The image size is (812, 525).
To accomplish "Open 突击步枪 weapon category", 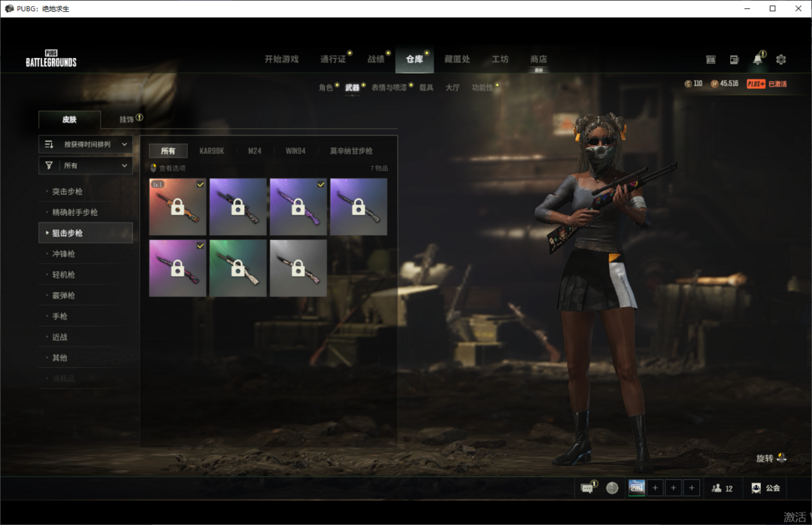I will pyautogui.click(x=86, y=191).
